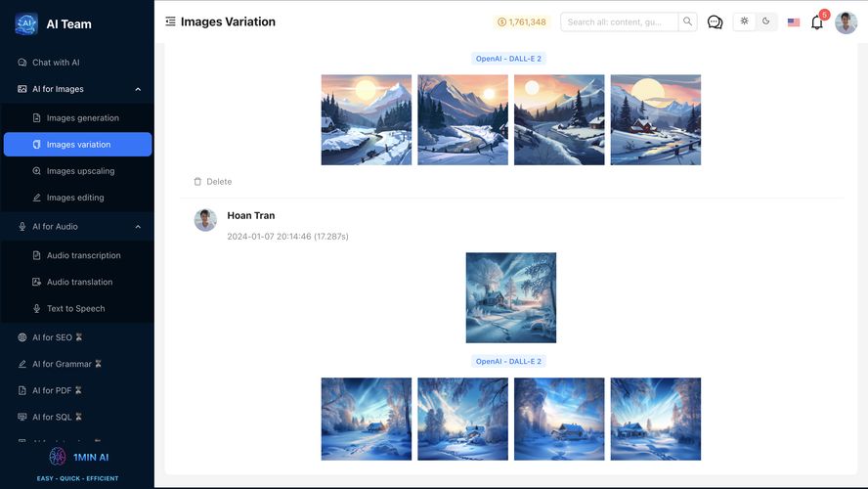
Task: Collapse the AI for Audio section
Action: [x=138, y=227]
